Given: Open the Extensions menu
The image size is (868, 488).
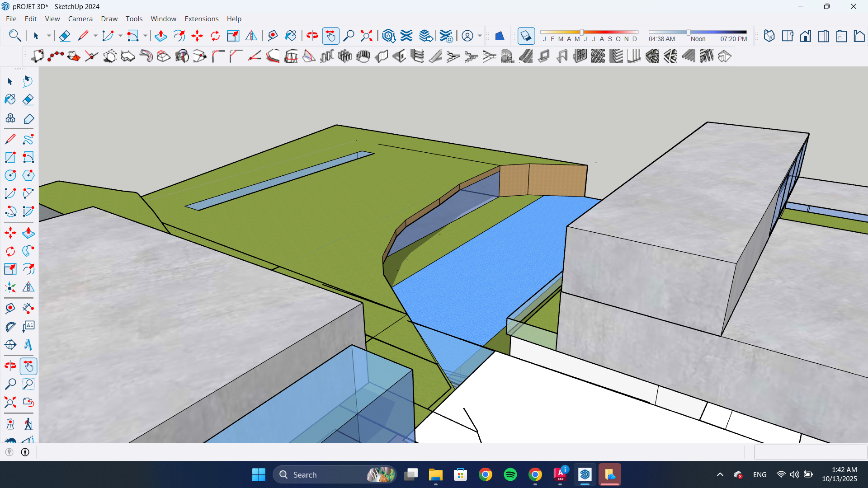Looking at the screenshot, I should 201,19.
